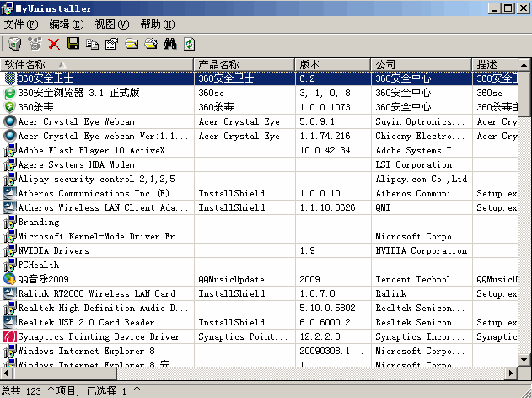This screenshot has width=532, height=398.
Task: Select the Agere Systems HDA Modem row
Action: pyautogui.click(x=259, y=164)
